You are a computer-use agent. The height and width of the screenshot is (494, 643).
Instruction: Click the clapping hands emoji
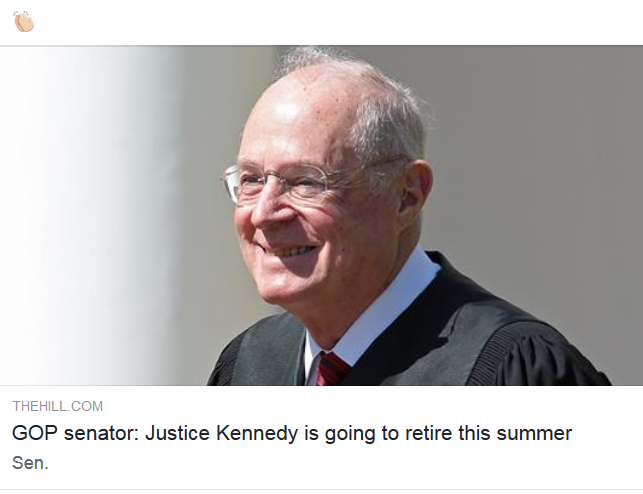tap(23, 21)
